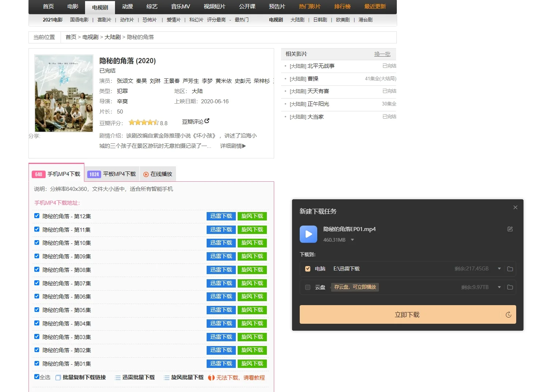Click the 640 resolution badge
The image size is (537, 392).
point(38,174)
